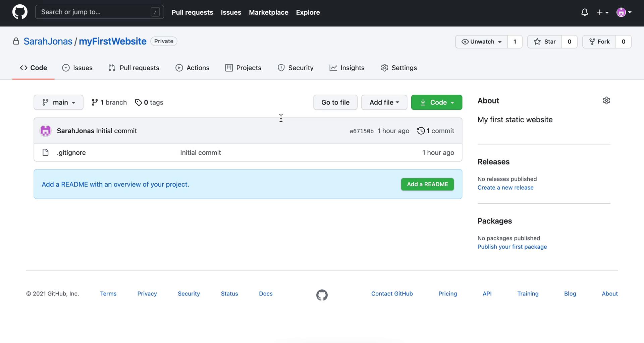Open footer About link
The width and height of the screenshot is (644, 343).
pyautogui.click(x=610, y=293)
